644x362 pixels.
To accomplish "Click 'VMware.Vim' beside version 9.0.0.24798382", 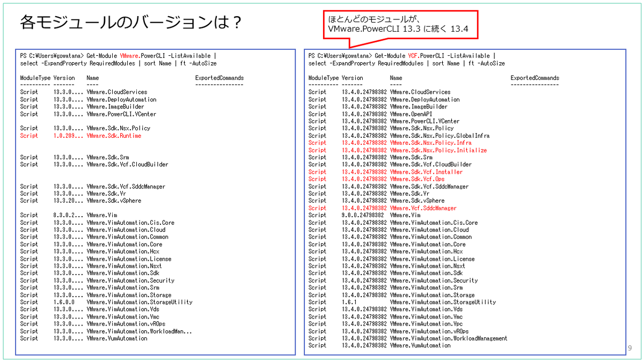I will (405, 215).
